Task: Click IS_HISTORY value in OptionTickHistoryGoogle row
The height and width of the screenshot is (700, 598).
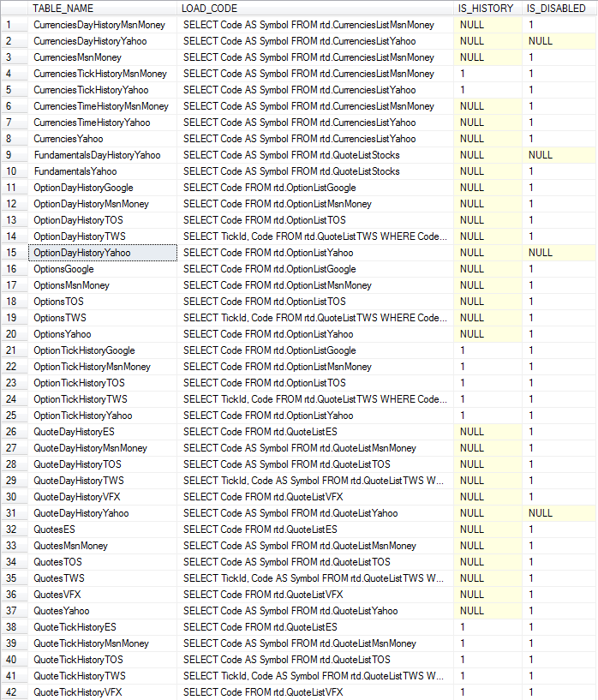Action: [487, 351]
